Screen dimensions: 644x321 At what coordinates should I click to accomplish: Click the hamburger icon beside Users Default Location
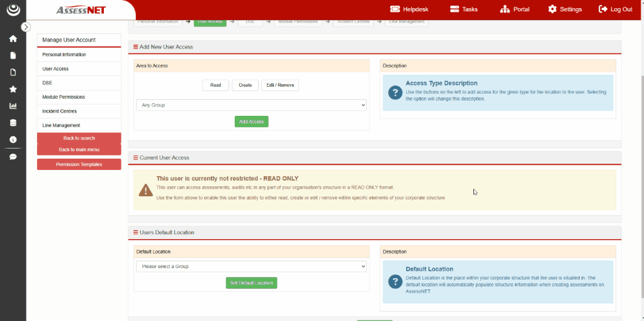click(x=135, y=232)
